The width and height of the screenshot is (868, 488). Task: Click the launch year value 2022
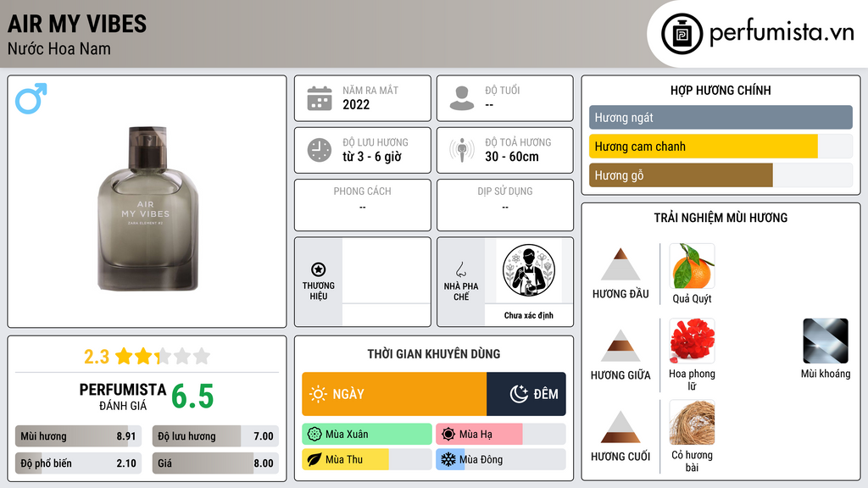point(356,104)
